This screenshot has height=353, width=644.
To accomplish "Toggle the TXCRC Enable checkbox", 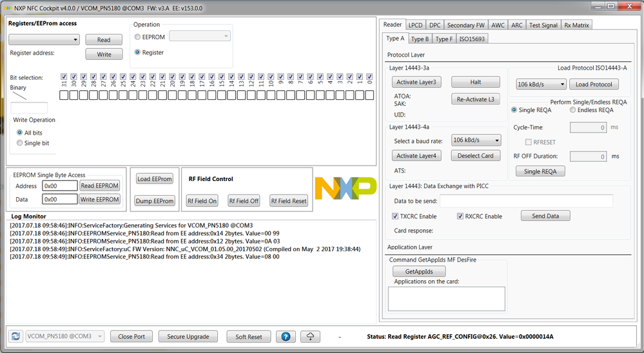I will (395, 216).
